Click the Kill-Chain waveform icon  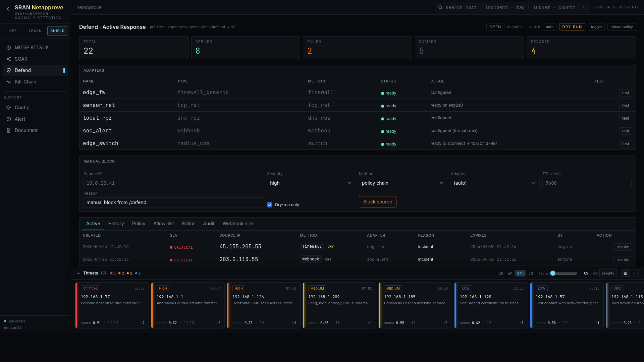(9, 82)
